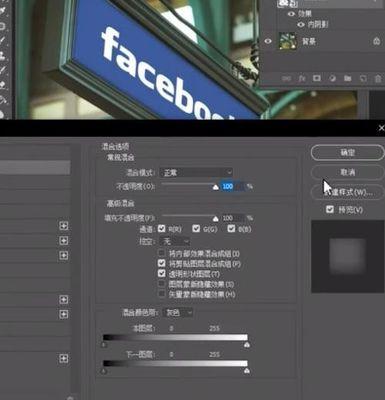The height and width of the screenshot is (400, 385).
Task: Click the 不透明度 value field showing 100
Action: [233, 186]
